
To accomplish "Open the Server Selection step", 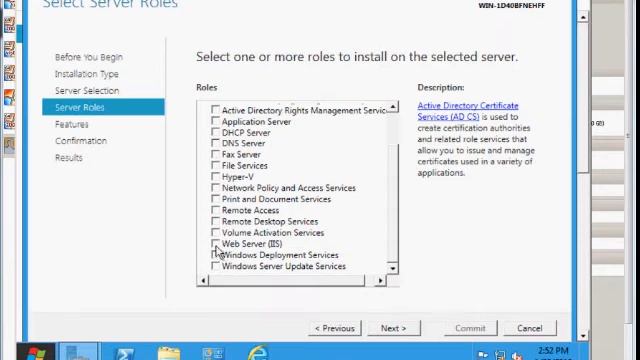I will [87, 91].
